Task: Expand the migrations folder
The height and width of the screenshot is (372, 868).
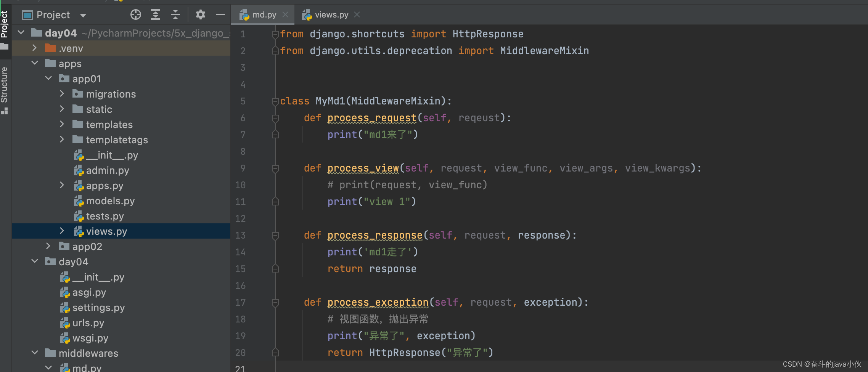Action: pyautogui.click(x=62, y=94)
